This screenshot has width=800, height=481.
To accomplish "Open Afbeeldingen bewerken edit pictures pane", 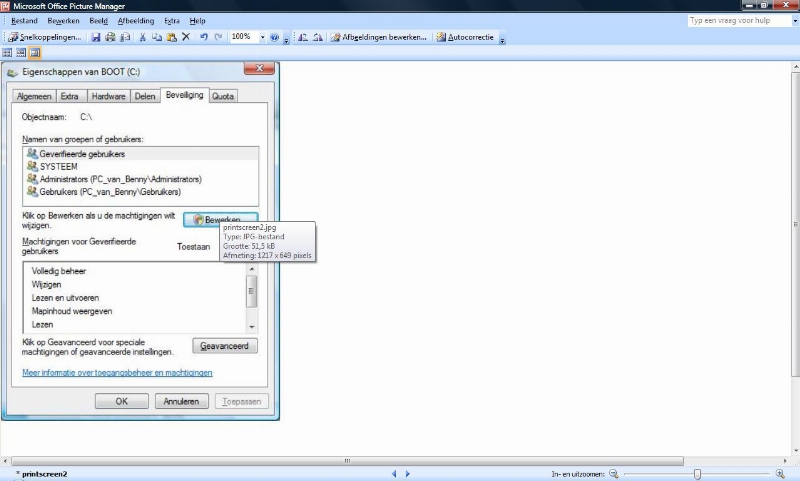I will (379, 37).
